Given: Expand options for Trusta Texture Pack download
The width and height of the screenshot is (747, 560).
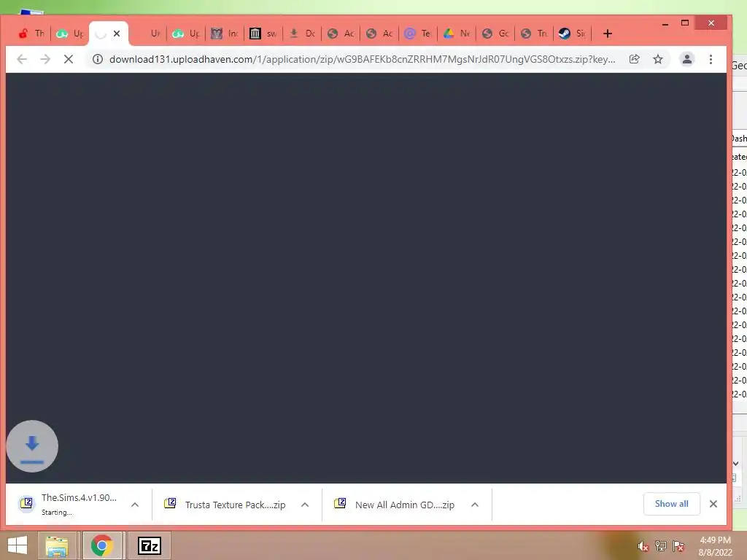Looking at the screenshot, I should (305, 505).
